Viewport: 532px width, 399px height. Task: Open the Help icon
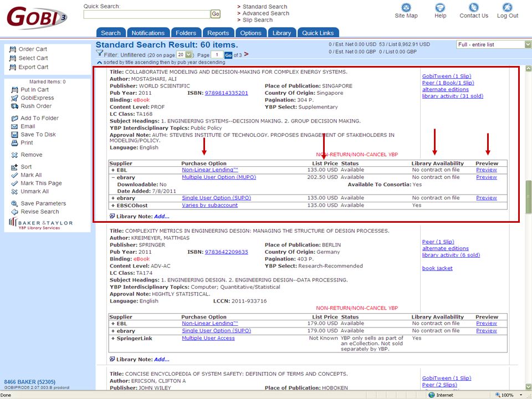(x=440, y=7)
